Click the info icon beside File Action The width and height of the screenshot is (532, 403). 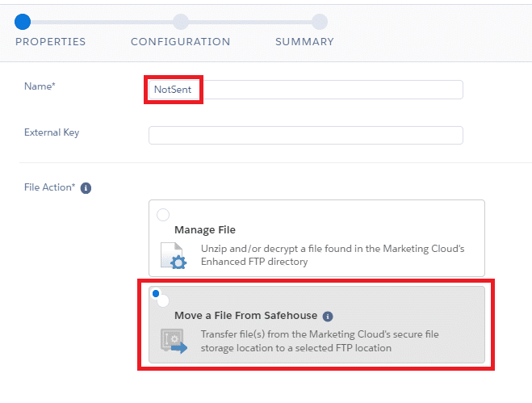point(86,188)
